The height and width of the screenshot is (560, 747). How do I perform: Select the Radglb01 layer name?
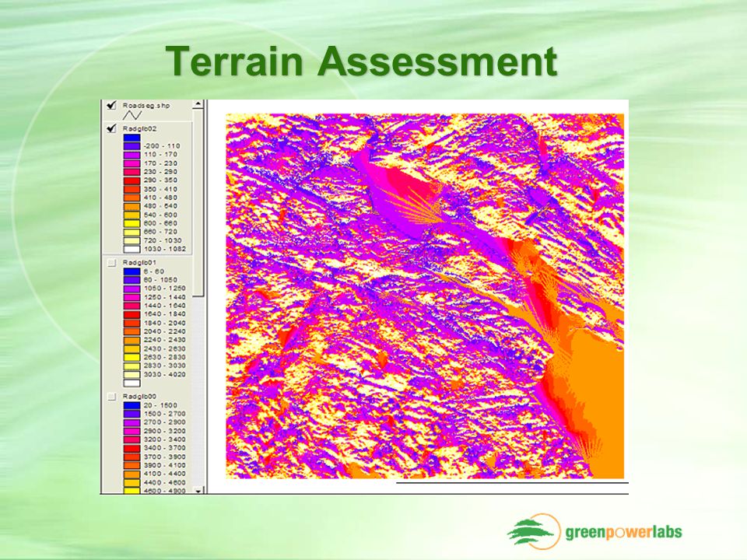coord(139,262)
